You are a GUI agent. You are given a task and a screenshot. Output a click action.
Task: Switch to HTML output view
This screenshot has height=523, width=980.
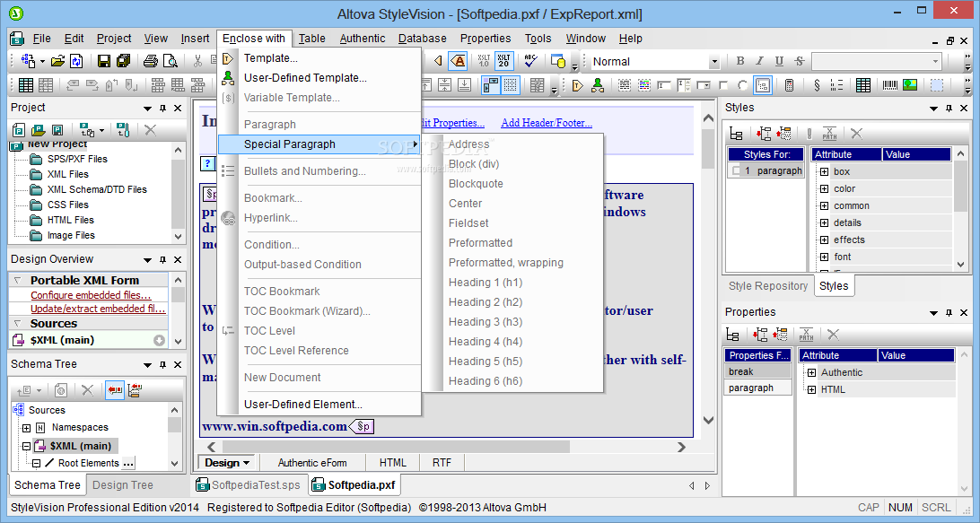(x=393, y=463)
